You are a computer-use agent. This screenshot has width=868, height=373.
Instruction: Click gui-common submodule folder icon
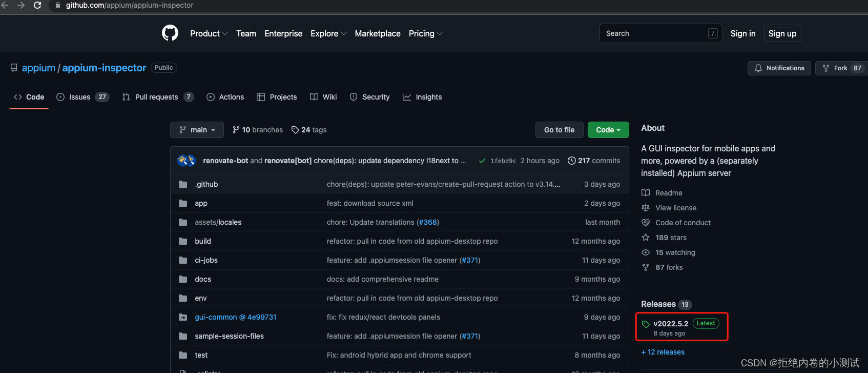(x=183, y=317)
